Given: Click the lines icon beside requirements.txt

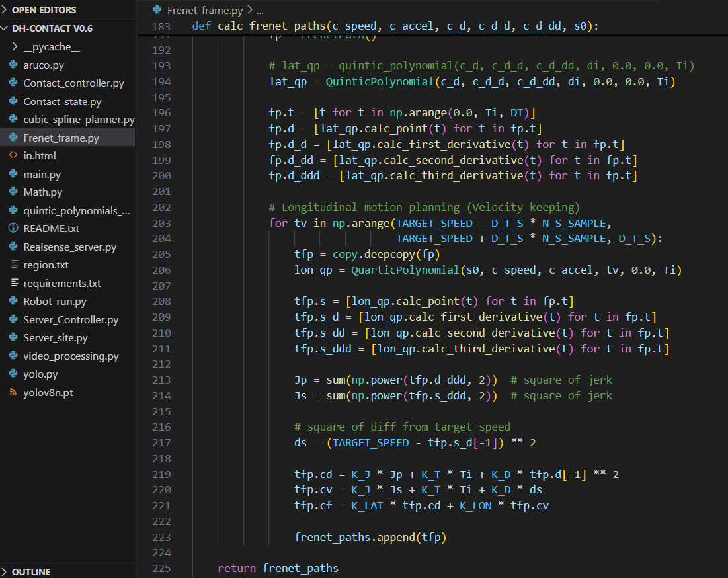Looking at the screenshot, I should (13, 283).
